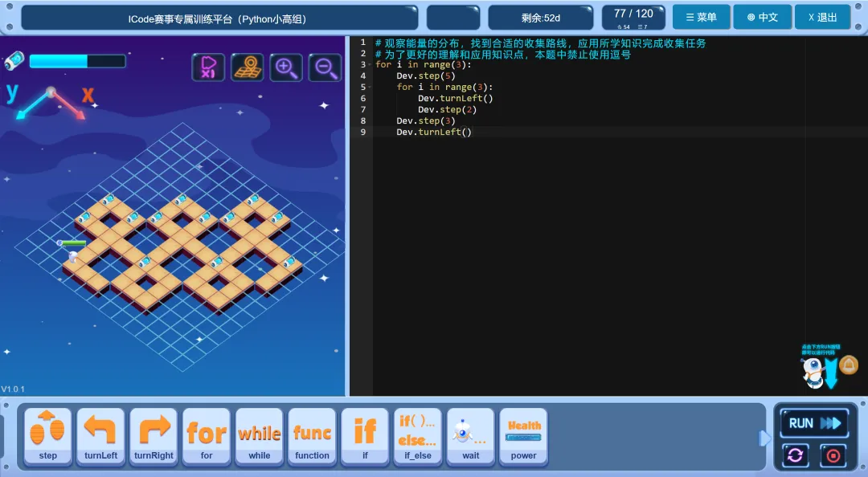Zoom in on the game map
The width and height of the screenshot is (868, 477).
click(x=285, y=67)
